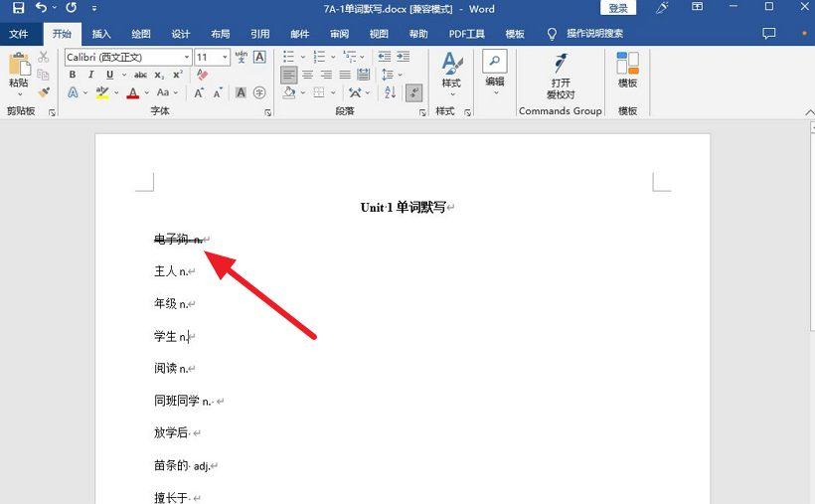Insert enclosed character (circled 字)
815x504 pixels.
click(259, 92)
